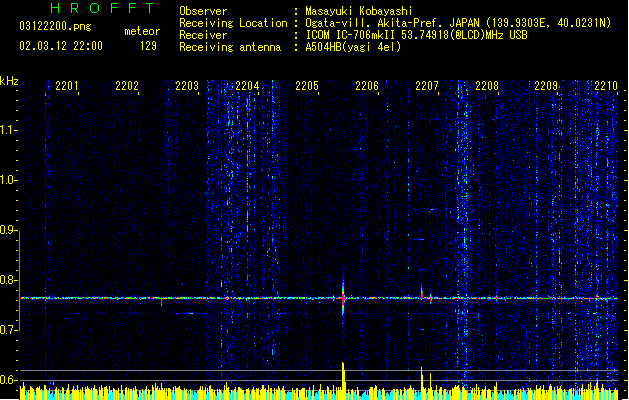Click the ICOM IC-706mkII receiver text

pos(416,35)
